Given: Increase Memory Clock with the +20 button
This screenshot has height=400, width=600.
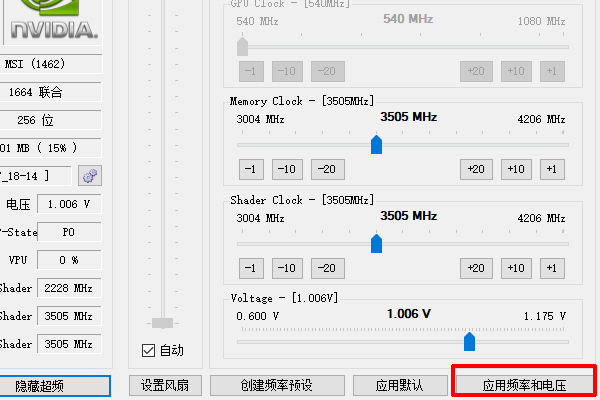Looking at the screenshot, I should tap(476, 169).
